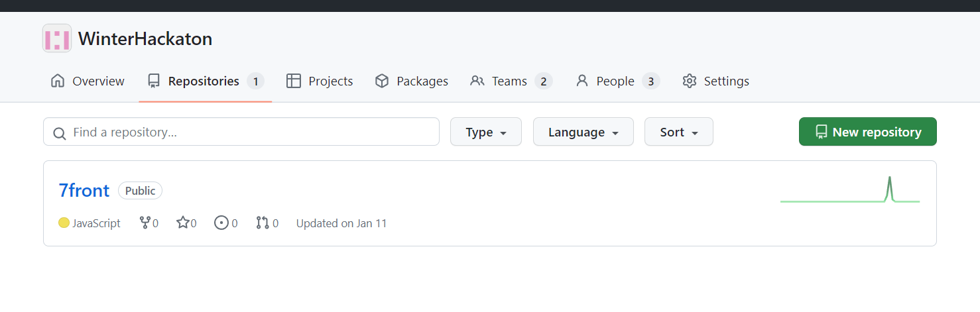The height and width of the screenshot is (312, 980).
Task: Click the magnifier icon in repository search
Action: pyautogui.click(x=60, y=133)
